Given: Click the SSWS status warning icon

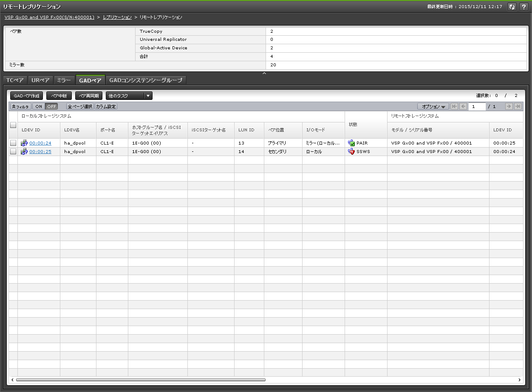Looking at the screenshot, I should pyautogui.click(x=351, y=152).
